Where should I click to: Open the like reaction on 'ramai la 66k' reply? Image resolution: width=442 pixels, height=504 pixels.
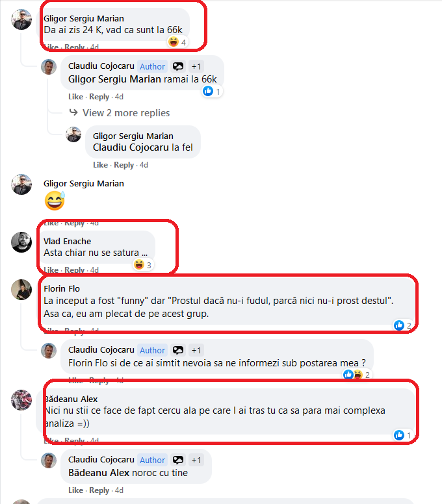[x=213, y=92]
